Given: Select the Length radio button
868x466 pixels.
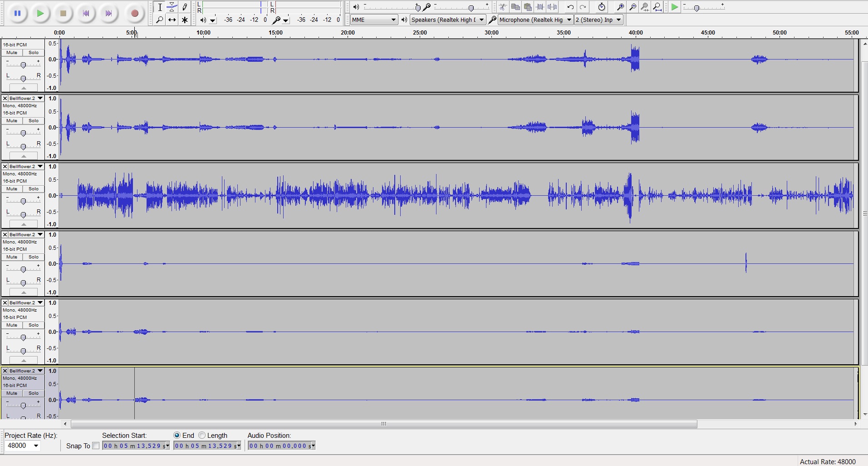Looking at the screenshot, I should pyautogui.click(x=202, y=435).
